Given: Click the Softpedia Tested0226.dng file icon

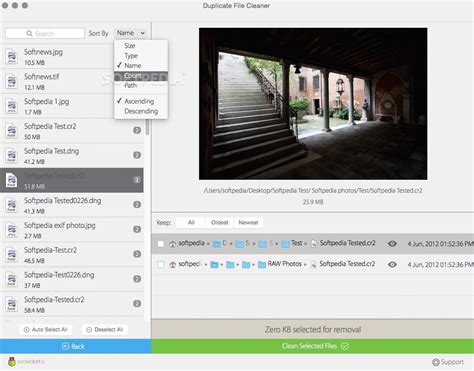Looking at the screenshot, I should click(x=12, y=205).
